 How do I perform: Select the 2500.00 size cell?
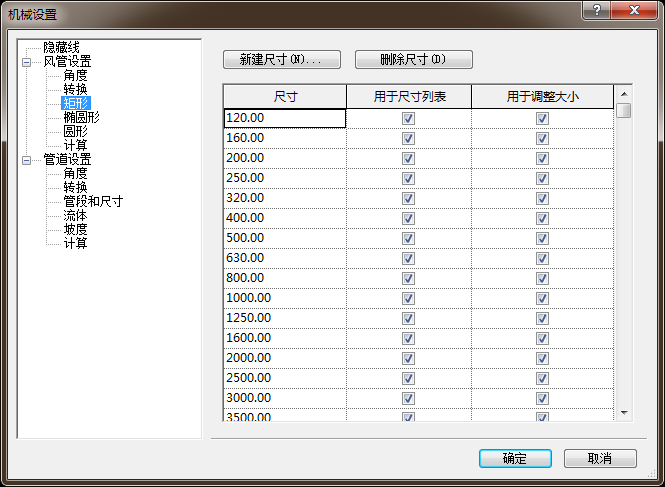pos(285,378)
